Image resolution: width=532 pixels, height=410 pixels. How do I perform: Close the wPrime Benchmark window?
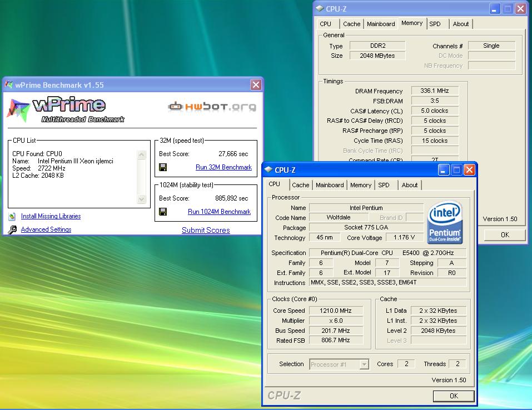(256, 84)
